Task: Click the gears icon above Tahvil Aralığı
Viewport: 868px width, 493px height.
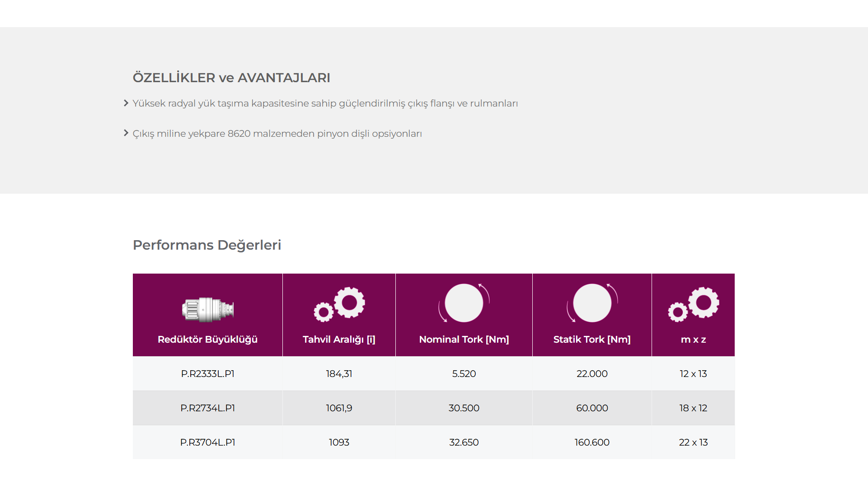Action: tap(339, 304)
